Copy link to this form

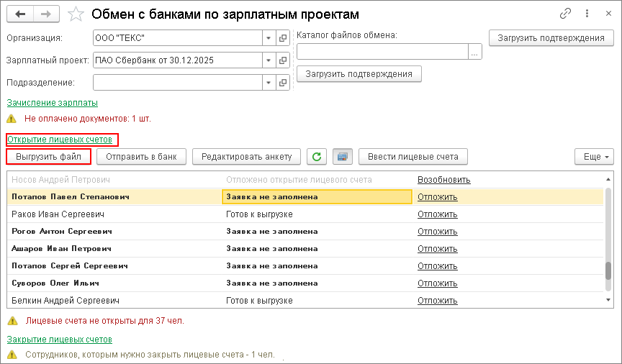tap(565, 14)
